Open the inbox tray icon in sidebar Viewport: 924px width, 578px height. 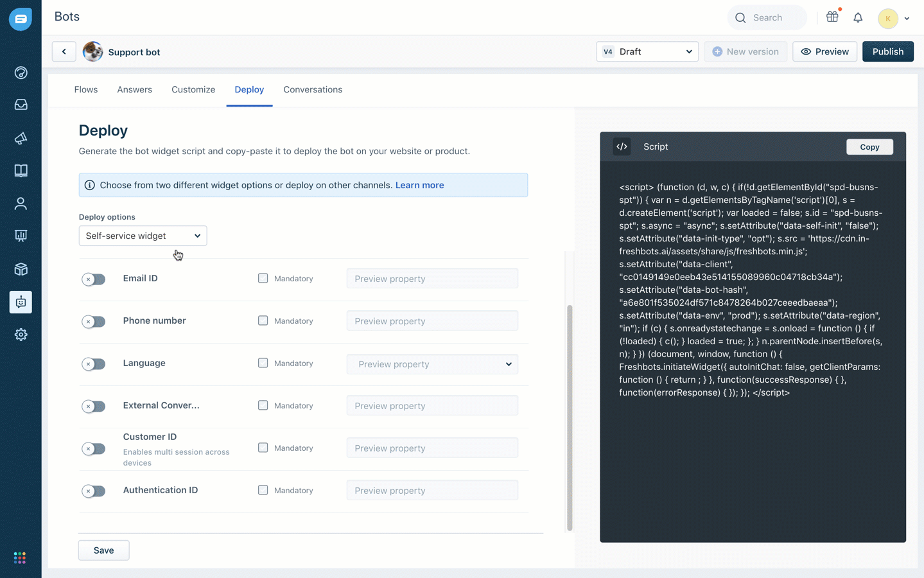tap(21, 105)
